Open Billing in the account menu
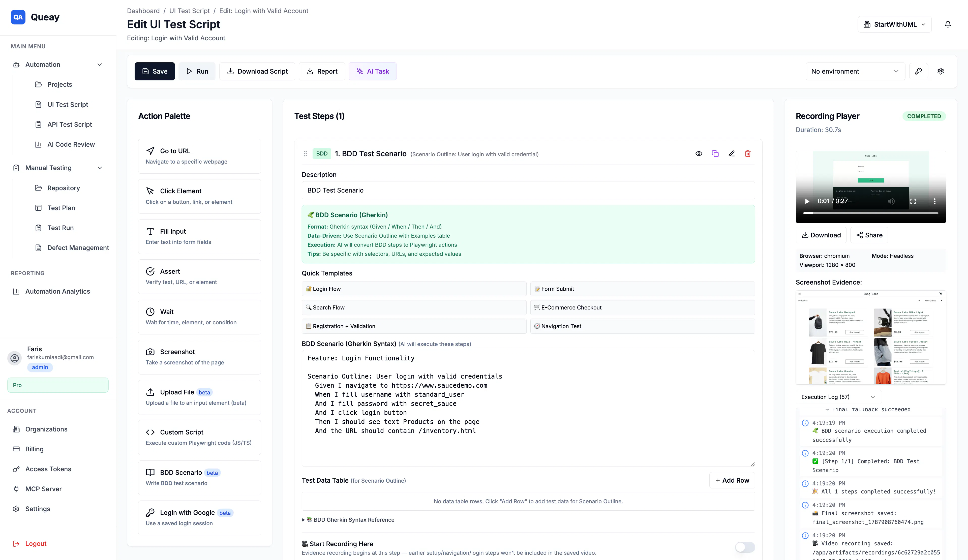This screenshot has height=560, width=968. tap(34, 449)
